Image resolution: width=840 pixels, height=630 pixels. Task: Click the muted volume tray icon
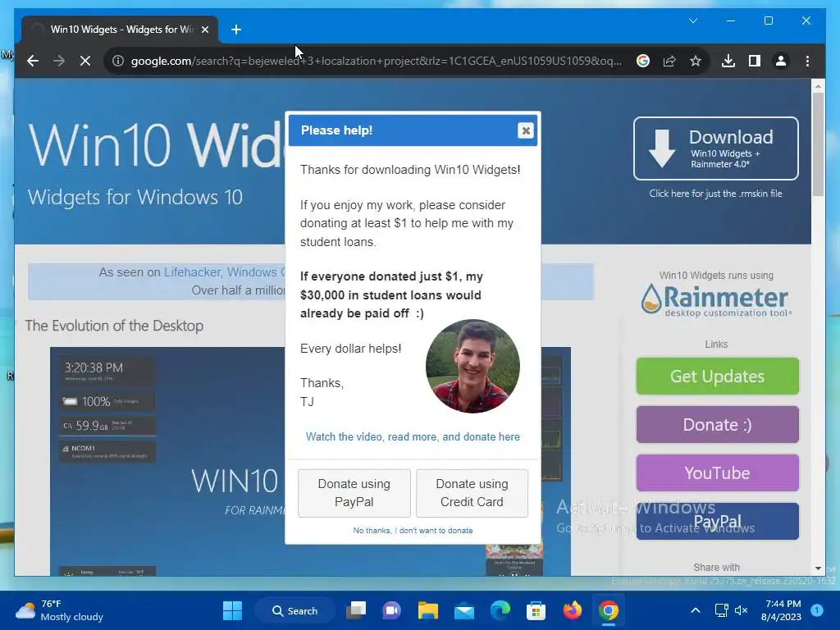click(x=742, y=610)
